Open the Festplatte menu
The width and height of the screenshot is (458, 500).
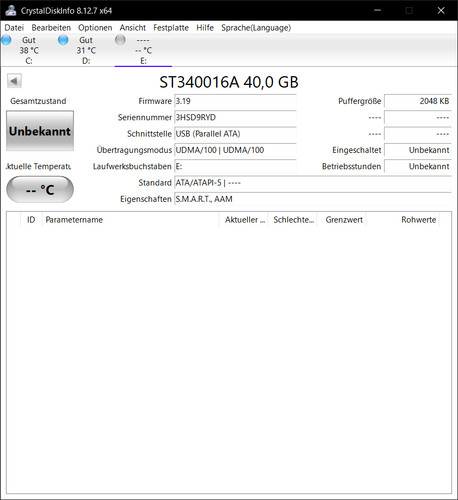coord(171,28)
